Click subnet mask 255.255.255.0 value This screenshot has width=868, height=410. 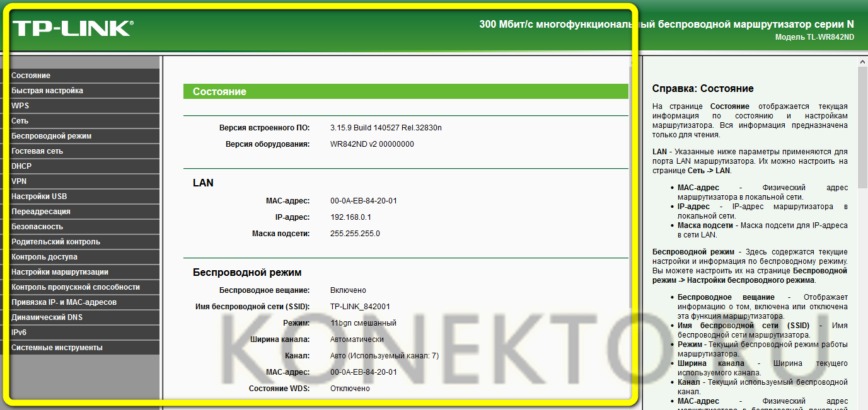[x=355, y=234]
